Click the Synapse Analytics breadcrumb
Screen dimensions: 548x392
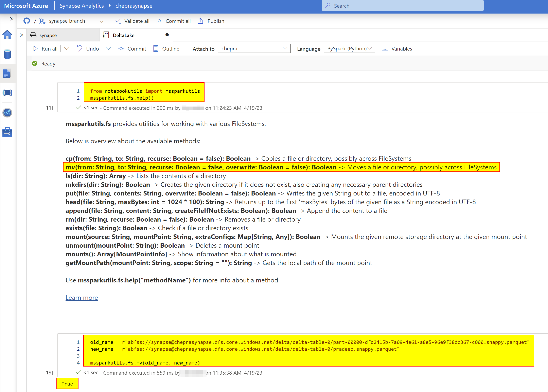click(82, 6)
